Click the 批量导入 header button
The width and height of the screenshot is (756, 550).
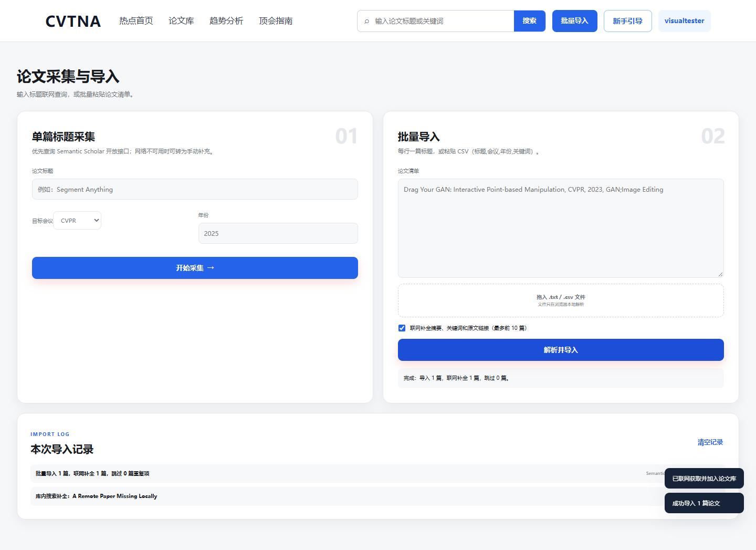(574, 21)
